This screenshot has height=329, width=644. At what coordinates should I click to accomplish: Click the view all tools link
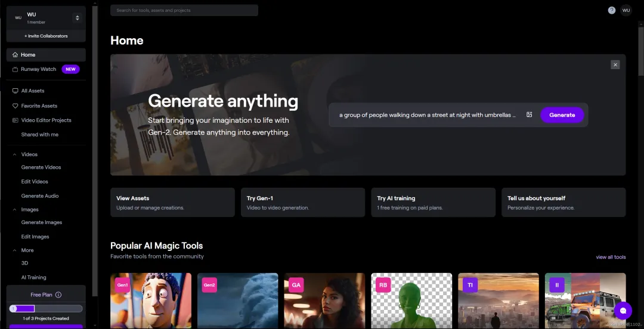point(611,257)
